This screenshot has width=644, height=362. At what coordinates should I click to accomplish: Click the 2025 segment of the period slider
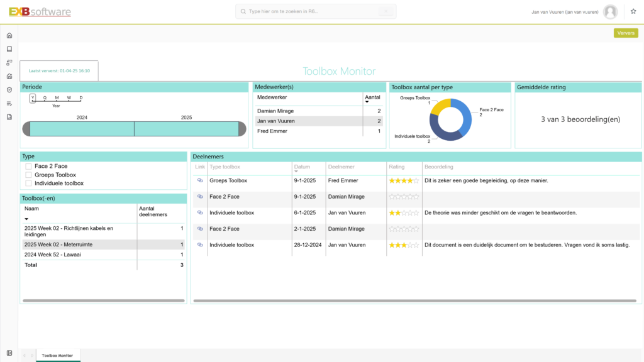[x=186, y=128]
